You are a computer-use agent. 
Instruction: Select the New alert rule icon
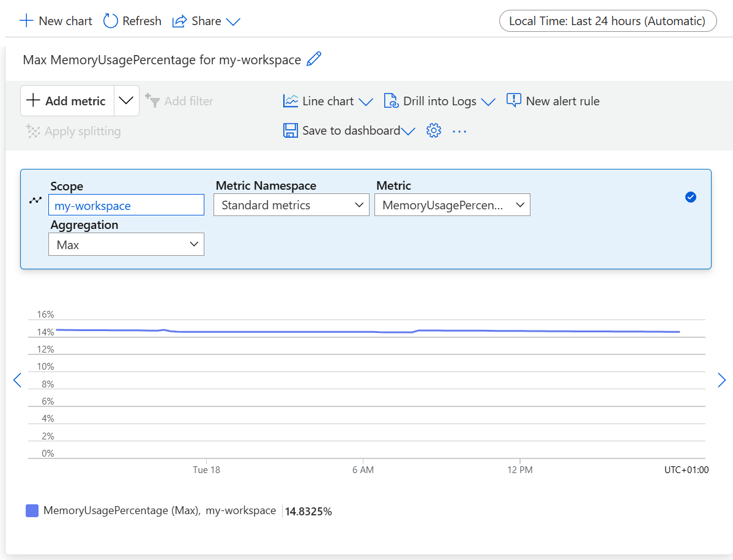513,100
